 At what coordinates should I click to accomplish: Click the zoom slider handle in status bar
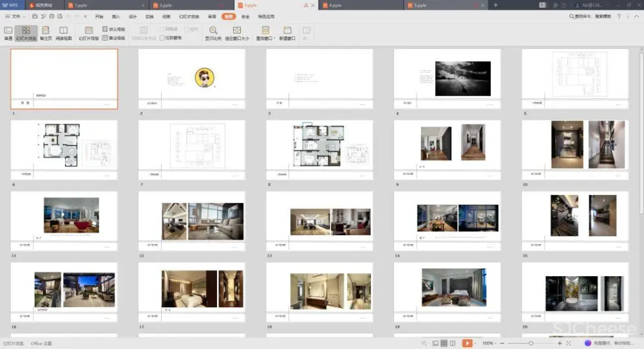point(531,343)
